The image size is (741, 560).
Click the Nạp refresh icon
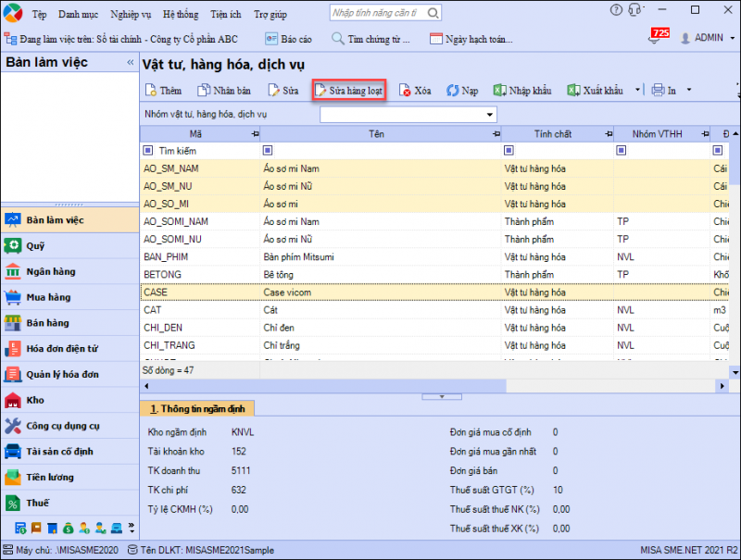pos(453,91)
